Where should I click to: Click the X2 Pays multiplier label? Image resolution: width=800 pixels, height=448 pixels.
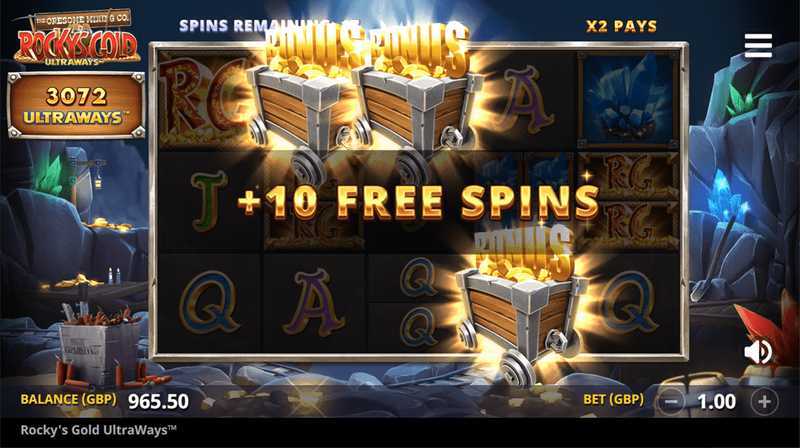(x=621, y=26)
